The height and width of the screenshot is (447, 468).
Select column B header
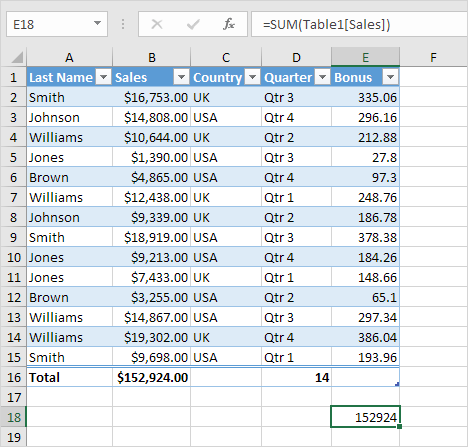coord(152,57)
